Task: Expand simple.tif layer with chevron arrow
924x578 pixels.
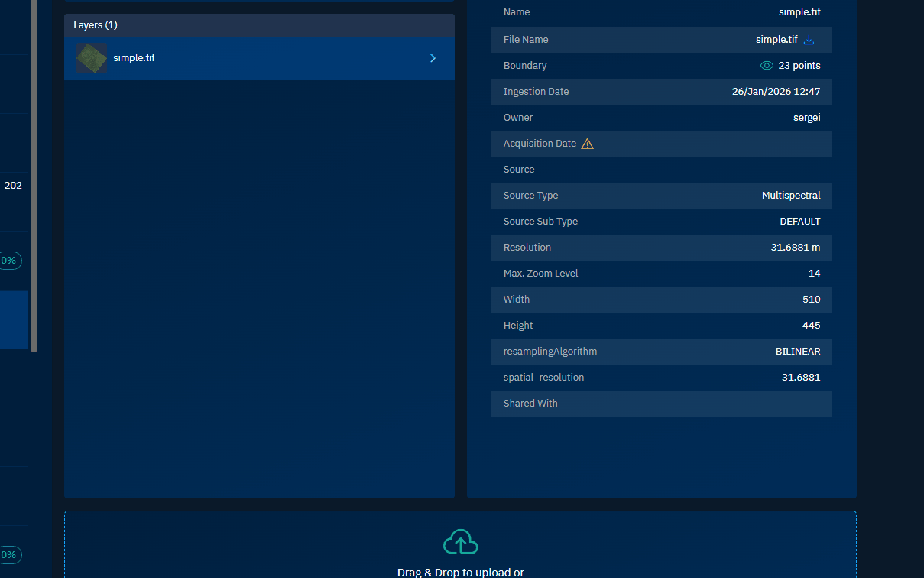Action: [433, 58]
